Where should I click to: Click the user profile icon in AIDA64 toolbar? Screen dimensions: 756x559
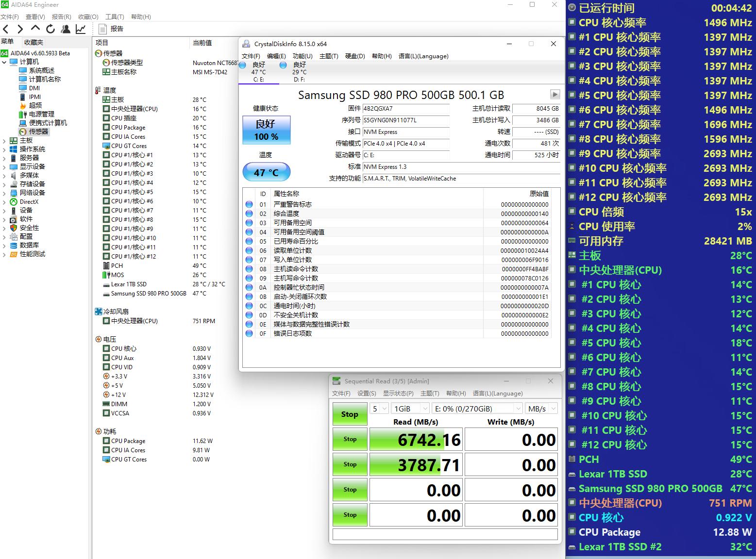[66, 29]
